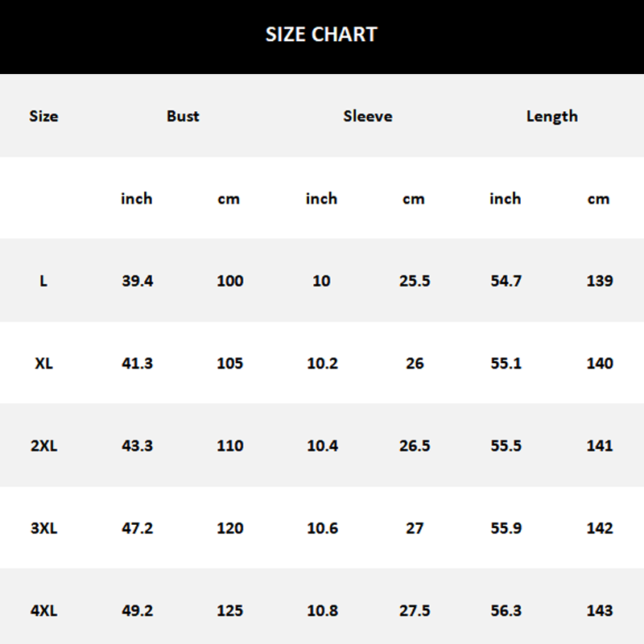Click the 105 bust cm value

click(230, 363)
